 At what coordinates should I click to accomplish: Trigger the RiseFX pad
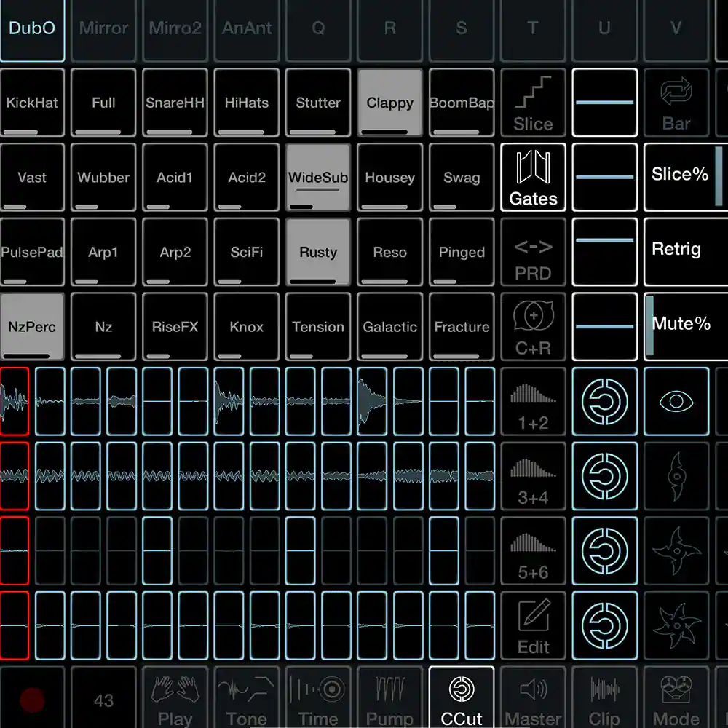pyautogui.click(x=175, y=327)
